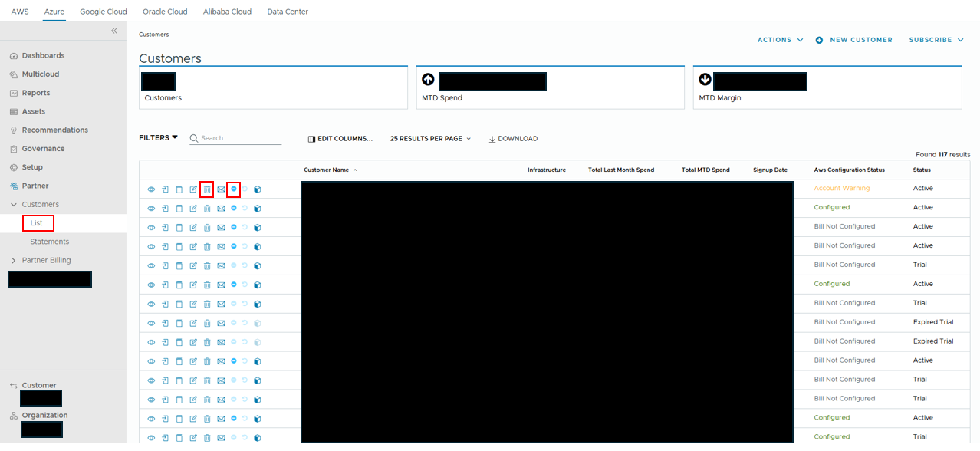Switch to the AWS tab
The image size is (980, 451).
20,12
